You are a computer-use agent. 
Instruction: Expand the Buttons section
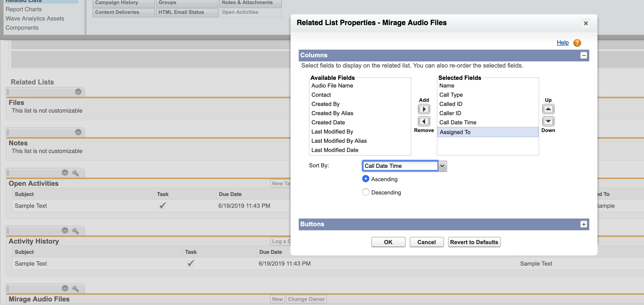(x=584, y=224)
